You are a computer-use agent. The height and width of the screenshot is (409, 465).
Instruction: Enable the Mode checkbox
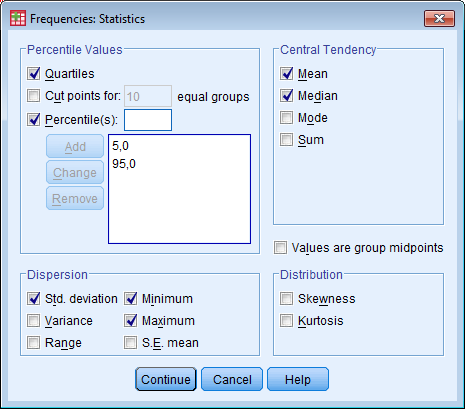click(286, 118)
